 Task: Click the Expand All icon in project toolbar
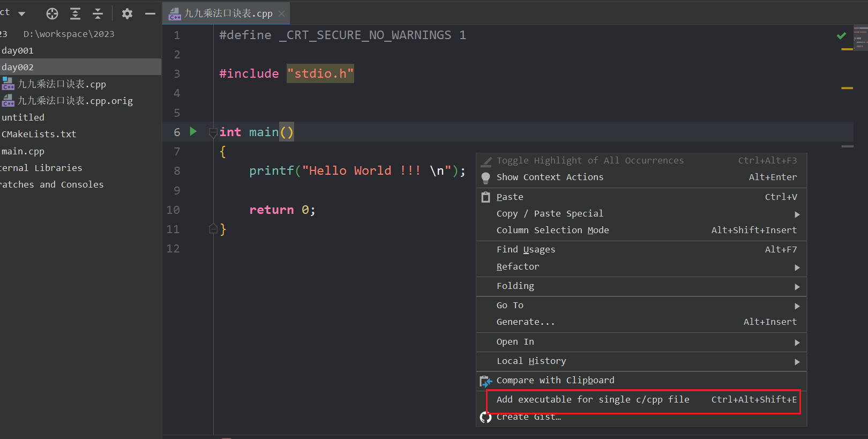click(75, 14)
